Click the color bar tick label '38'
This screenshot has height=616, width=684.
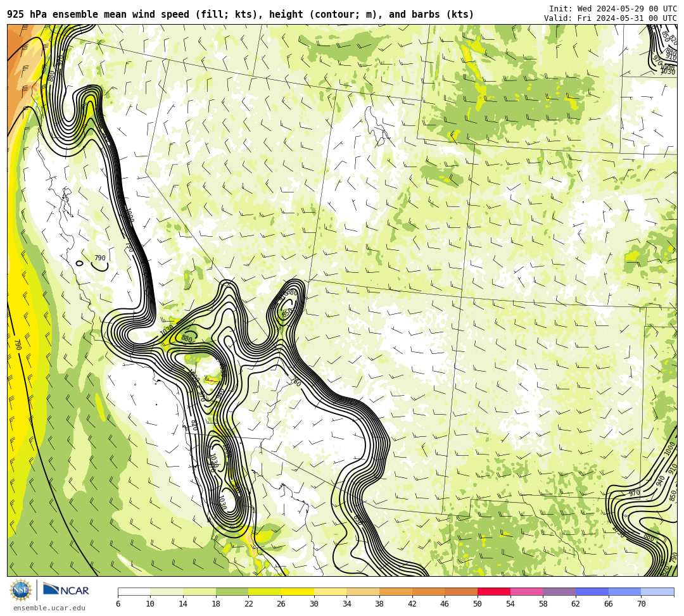point(379,604)
